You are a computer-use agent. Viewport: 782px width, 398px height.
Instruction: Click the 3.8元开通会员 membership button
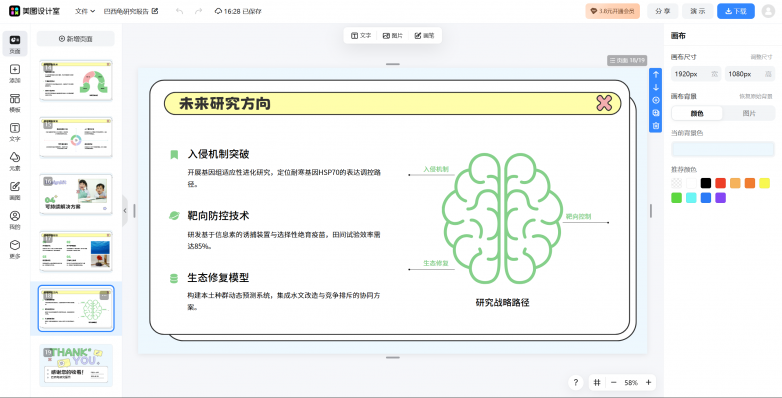click(x=612, y=11)
